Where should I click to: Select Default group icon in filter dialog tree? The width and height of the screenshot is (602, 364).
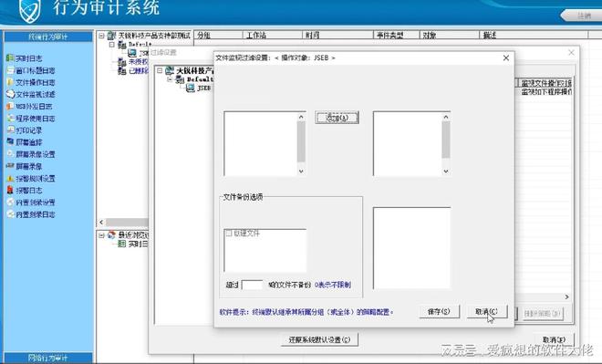click(180, 79)
